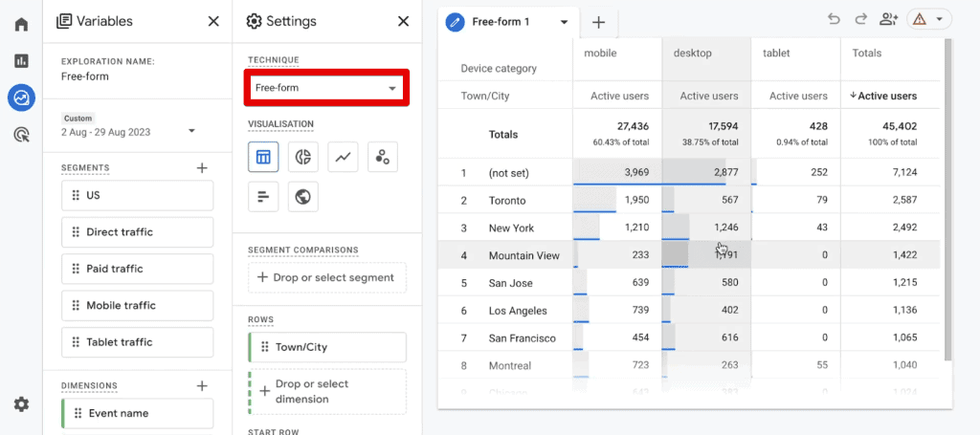This screenshot has height=435, width=980.
Task: Open the Advertising icon in sidebar
Action: [21, 134]
